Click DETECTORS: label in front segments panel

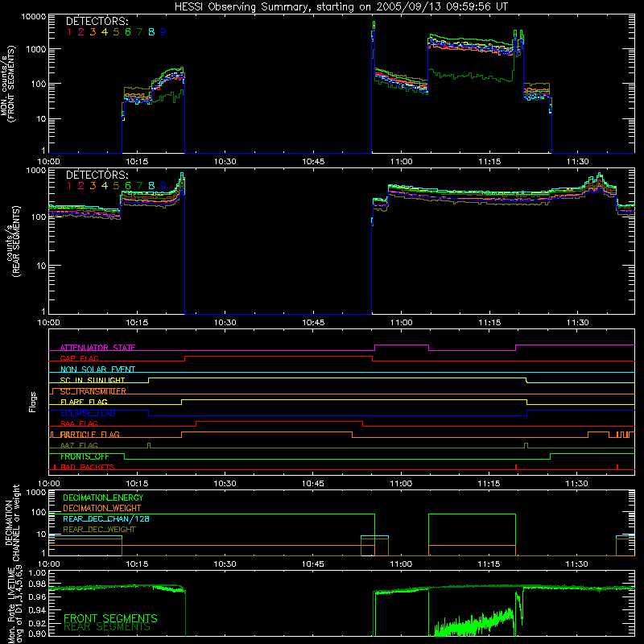click(x=97, y=22)
